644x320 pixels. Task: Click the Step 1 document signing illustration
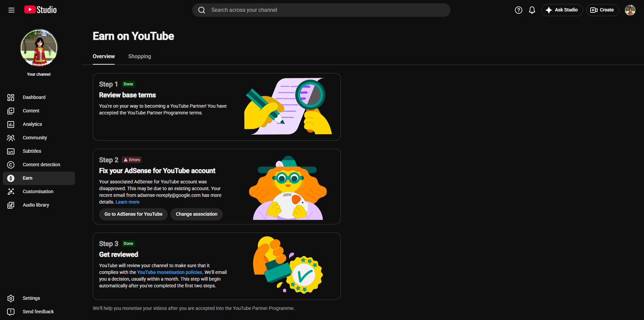[288, 106]
